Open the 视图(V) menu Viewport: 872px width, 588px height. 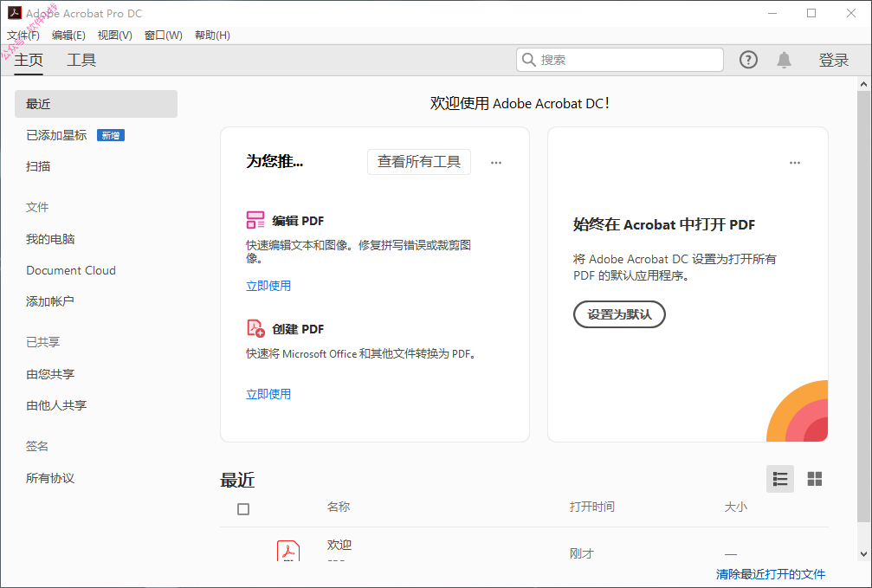114,35
